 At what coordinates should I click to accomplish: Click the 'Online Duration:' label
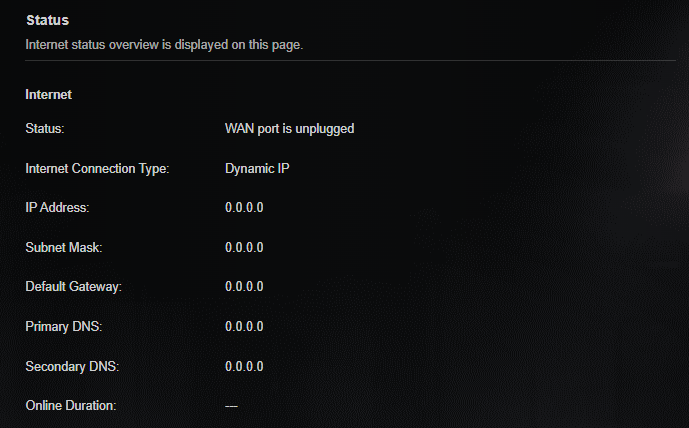coord(71,406)
